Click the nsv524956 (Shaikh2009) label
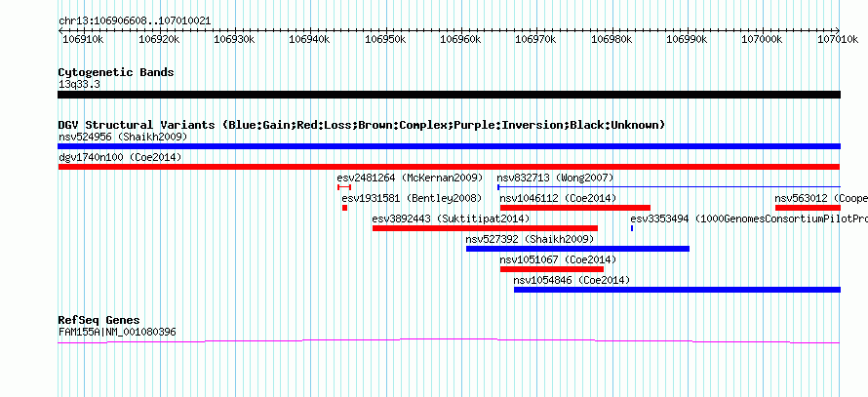 click(x=123, y=137)
